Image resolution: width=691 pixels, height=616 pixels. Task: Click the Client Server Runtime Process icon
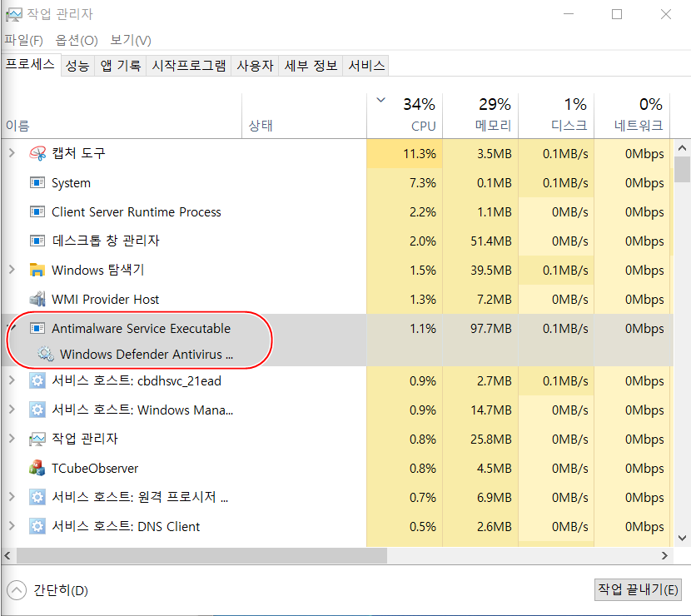point(37,211)
